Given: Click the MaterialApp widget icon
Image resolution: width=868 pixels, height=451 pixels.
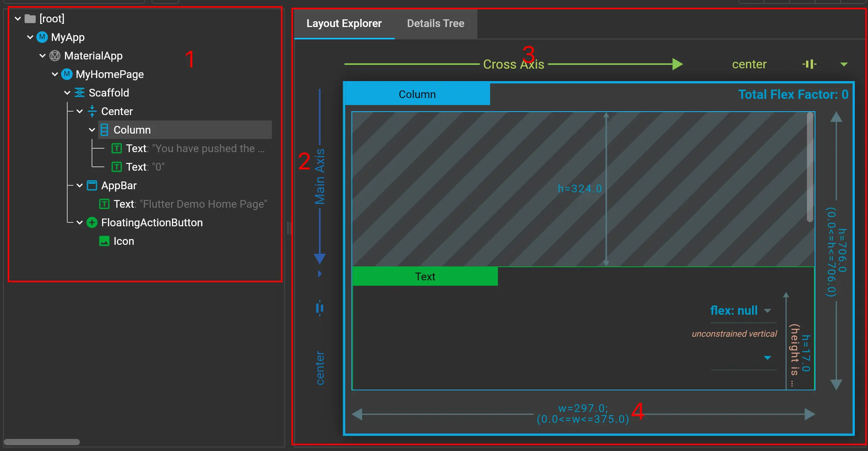Looking at the screenshot, I should click(x=55, y=56).
